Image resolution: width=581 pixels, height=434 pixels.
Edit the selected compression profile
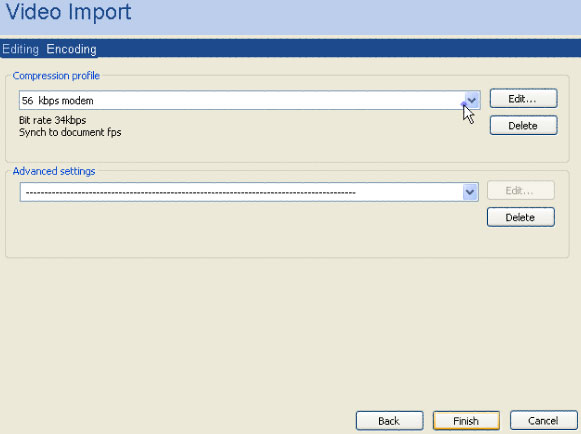(523, 99)
